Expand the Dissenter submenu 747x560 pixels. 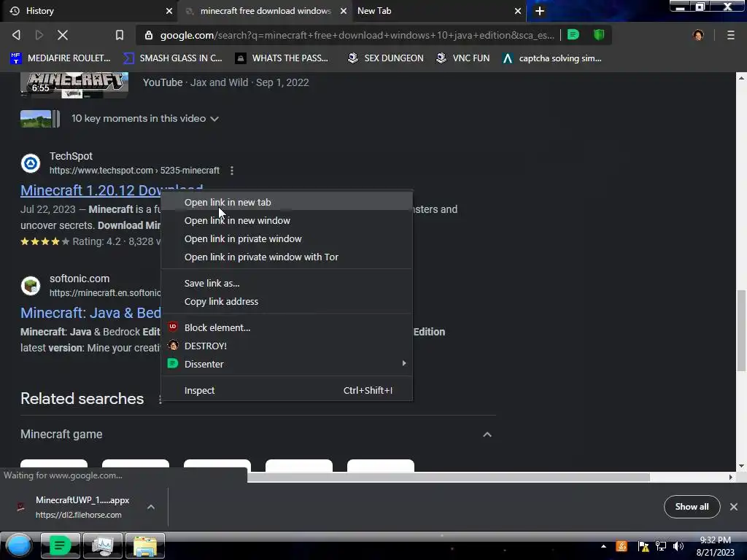pos(287,364)
